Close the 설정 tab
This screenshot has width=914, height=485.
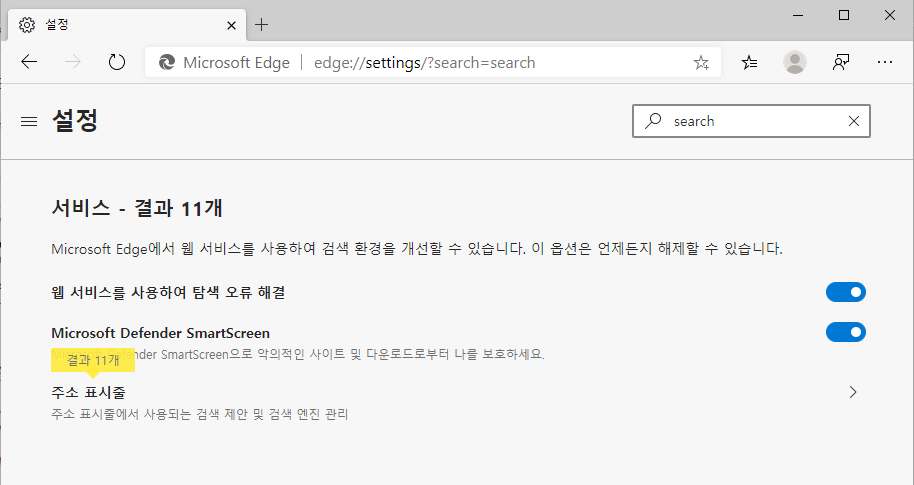[x=231, y=25]
